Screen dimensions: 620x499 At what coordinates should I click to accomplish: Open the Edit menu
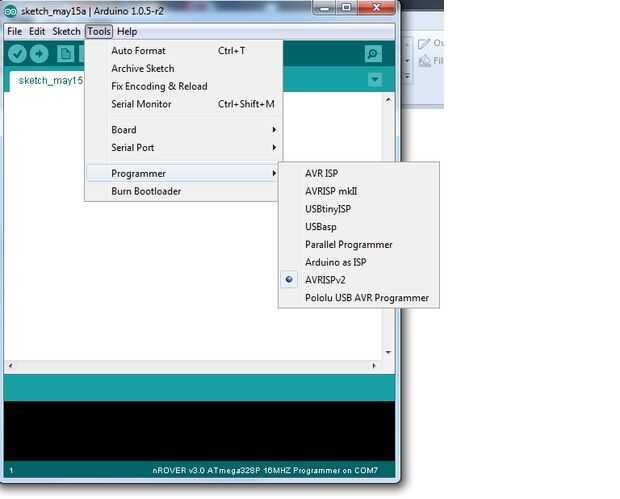pyautogui.click(x=37, y=31)
